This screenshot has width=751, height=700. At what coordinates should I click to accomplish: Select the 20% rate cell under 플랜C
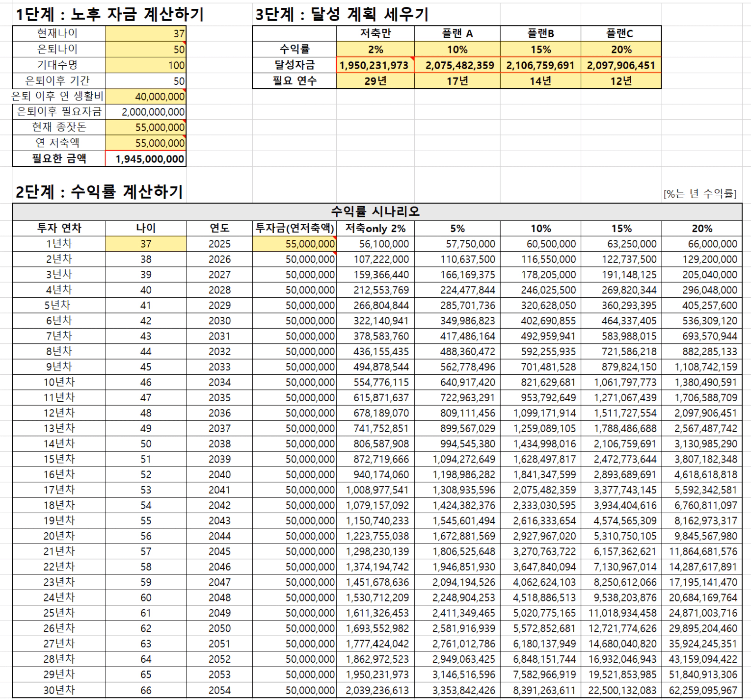click(x=621, y=49)
